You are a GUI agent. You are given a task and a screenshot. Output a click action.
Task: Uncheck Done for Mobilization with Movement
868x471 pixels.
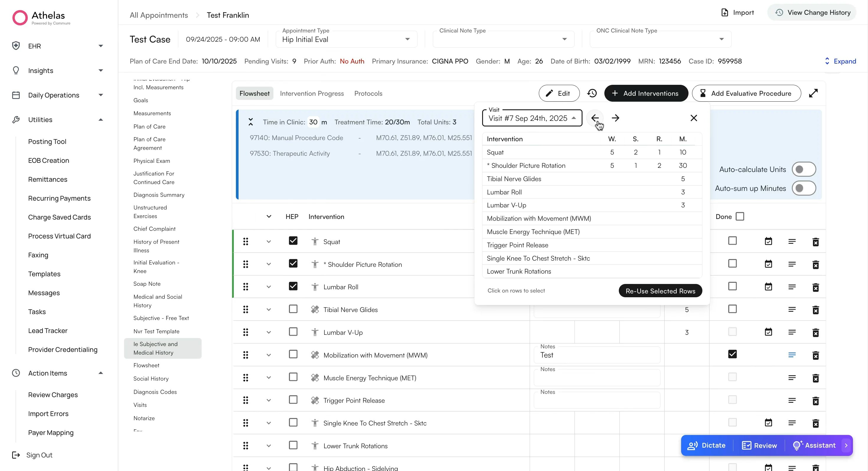[732, 354]
